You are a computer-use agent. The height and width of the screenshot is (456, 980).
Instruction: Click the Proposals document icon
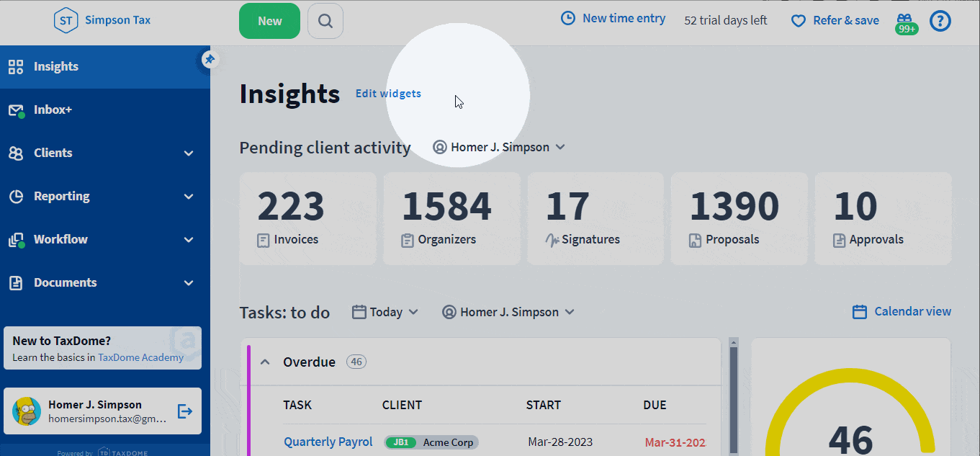[x=695, y=240]
